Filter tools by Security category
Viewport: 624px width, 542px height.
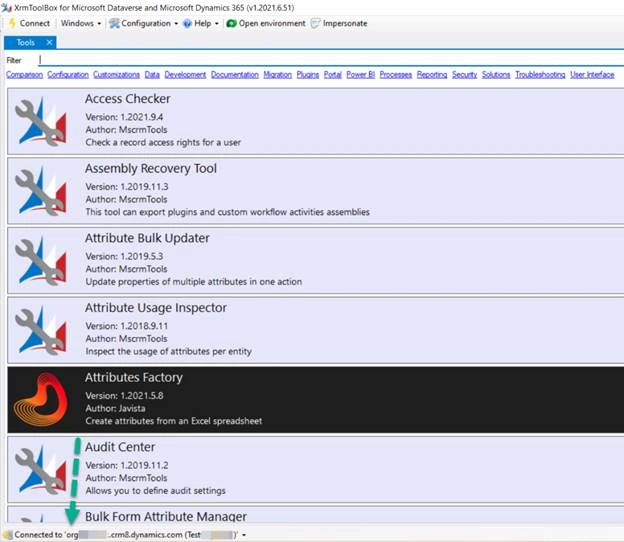coord(465,75)
